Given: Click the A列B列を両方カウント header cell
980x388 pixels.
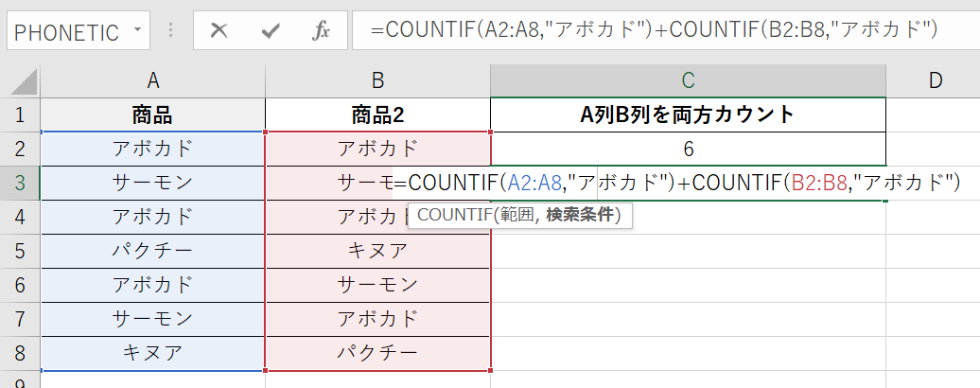Looking at the screenshot, I should pos(688,115).
